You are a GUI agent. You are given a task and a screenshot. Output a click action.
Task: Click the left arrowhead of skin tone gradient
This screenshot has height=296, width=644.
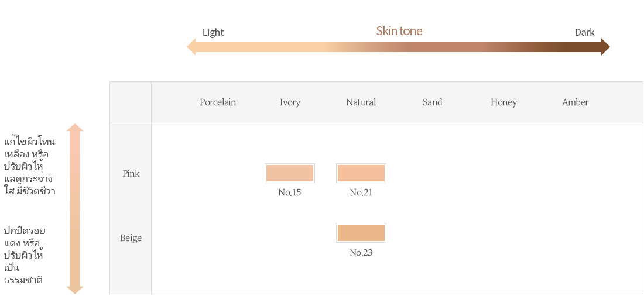(191, 47)
